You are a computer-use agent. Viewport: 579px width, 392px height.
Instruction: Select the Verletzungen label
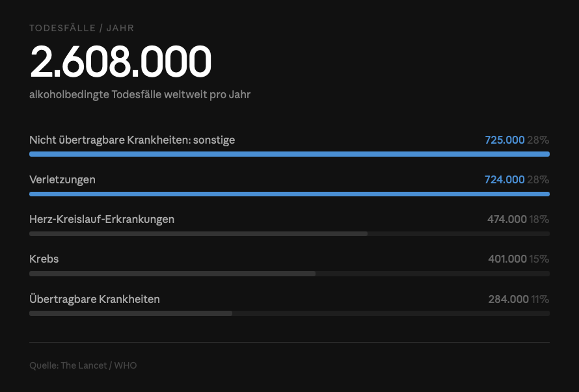(62, 180)
